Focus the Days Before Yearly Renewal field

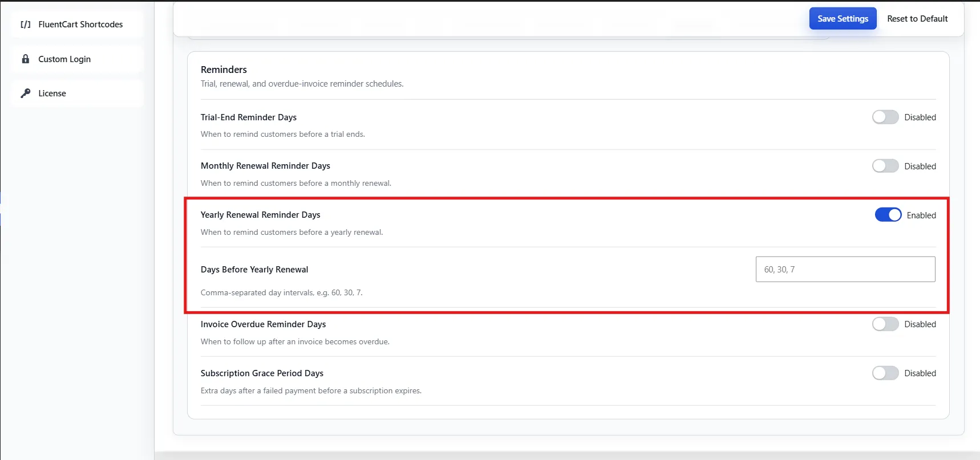tap(845, 269)
